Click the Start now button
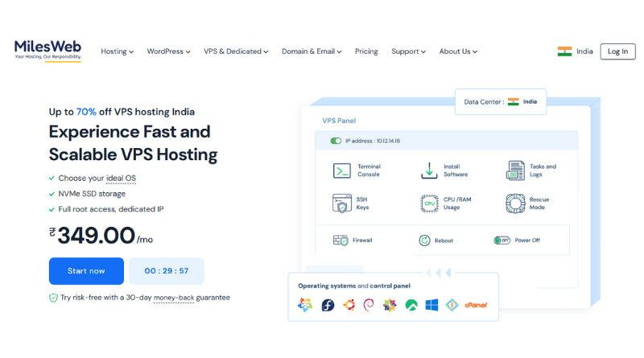This screenshot has height=358, width=644. [x=86, y=271]
